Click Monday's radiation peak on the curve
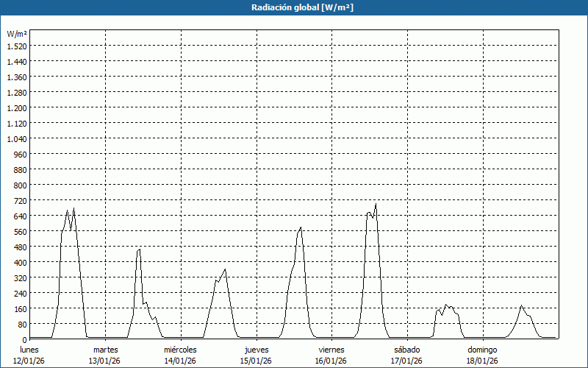588x368 pixels. point(73,208)
